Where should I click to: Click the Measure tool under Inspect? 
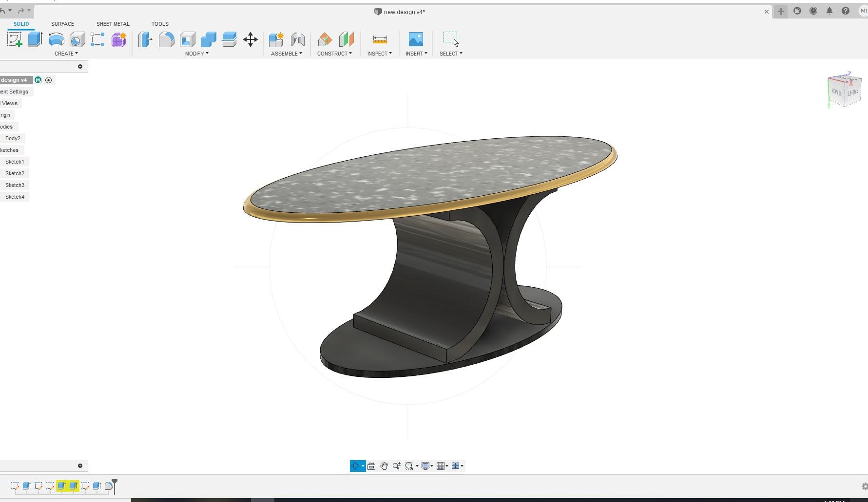[x=379, y=40]
